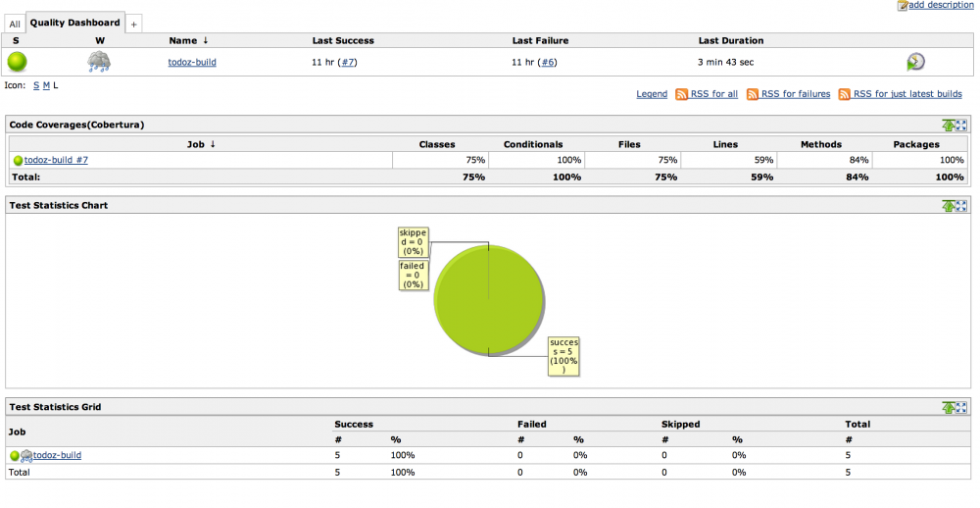Screen dimensions: 980x508
Task: Click the green status ball for todoz-build
Action: pos(17,62)
